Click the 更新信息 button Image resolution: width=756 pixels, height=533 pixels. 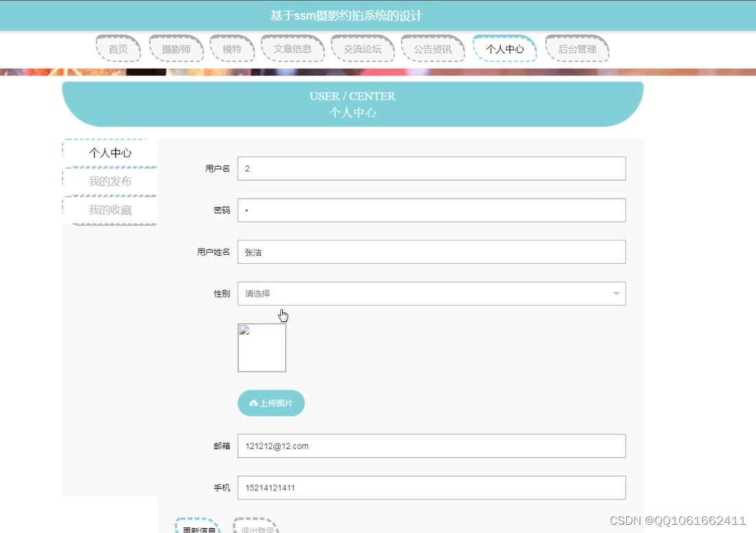198,527
